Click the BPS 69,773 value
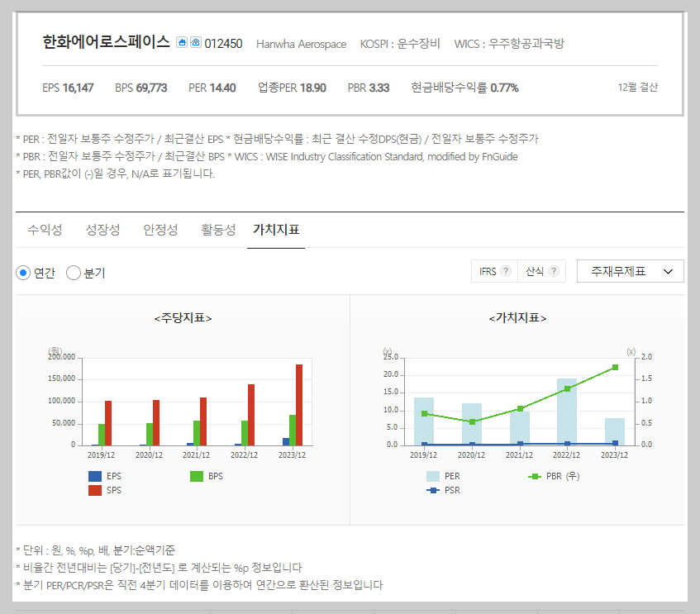 click(x=141, y=88)
